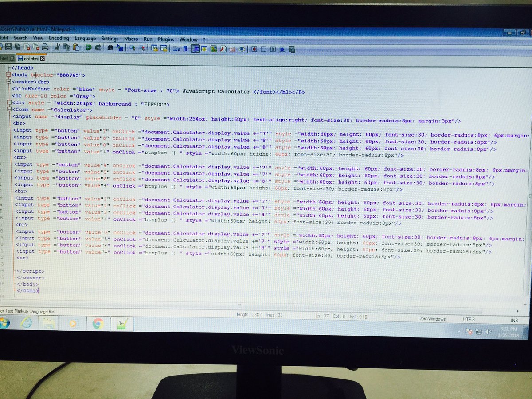The image size is (532, 399).
Task: Open the user-defined language icon
Action: [x=204, y=48]
